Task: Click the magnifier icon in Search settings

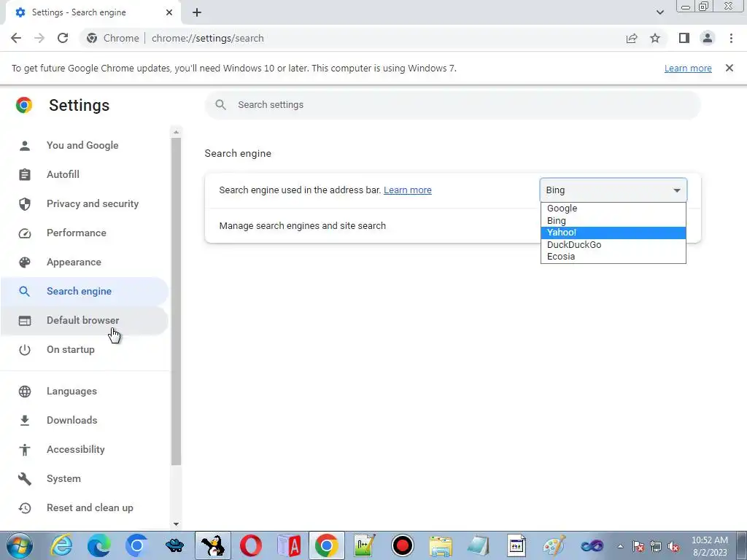Action: (220, 105)
